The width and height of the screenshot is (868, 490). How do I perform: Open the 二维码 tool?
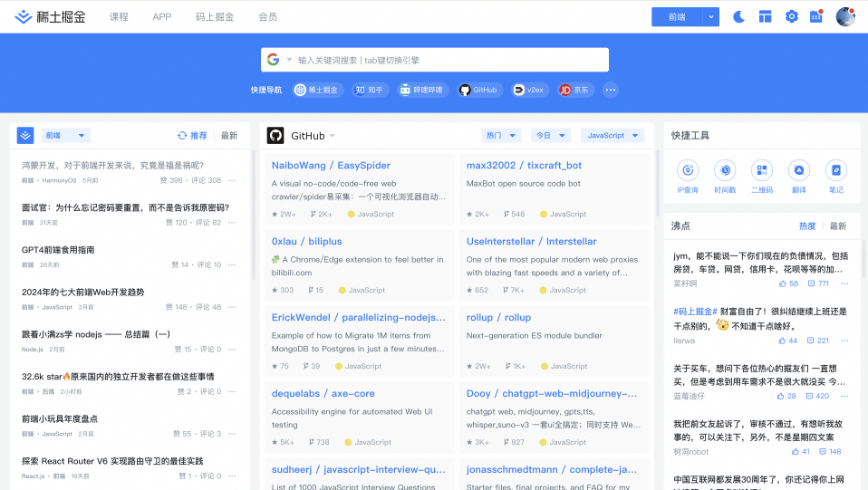[762, 177]
